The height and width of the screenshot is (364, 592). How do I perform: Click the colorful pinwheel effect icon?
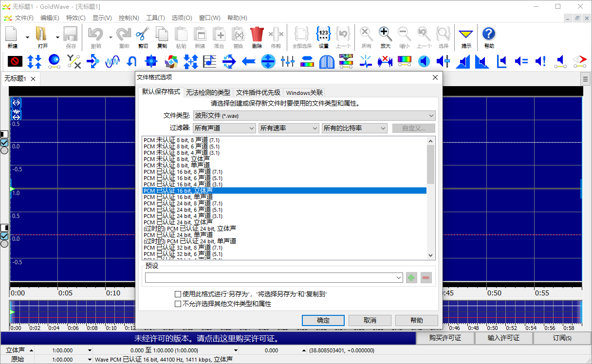click(x=171, y=61)
